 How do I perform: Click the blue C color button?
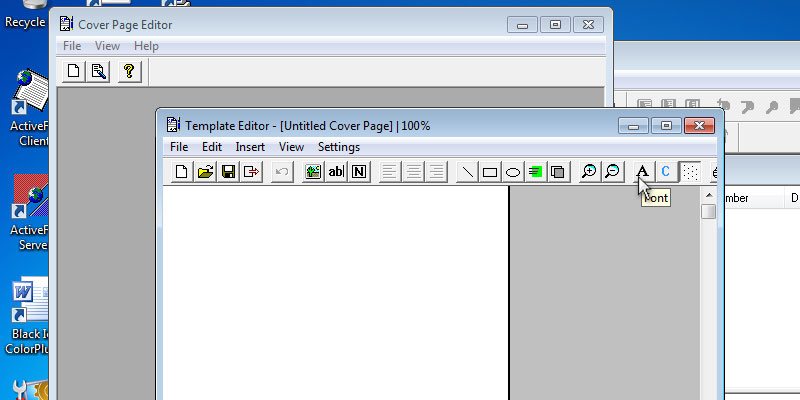(666, 172)
